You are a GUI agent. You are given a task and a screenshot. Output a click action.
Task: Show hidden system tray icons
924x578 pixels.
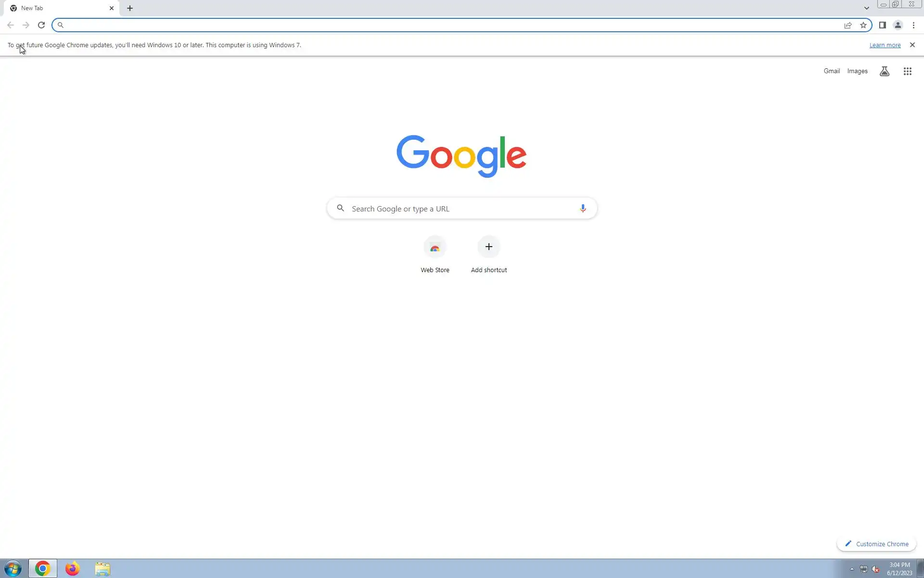[x=852, y=569]
